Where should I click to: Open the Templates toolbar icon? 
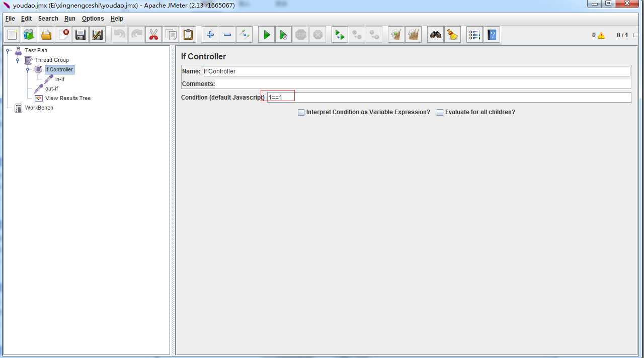(29, 35)
